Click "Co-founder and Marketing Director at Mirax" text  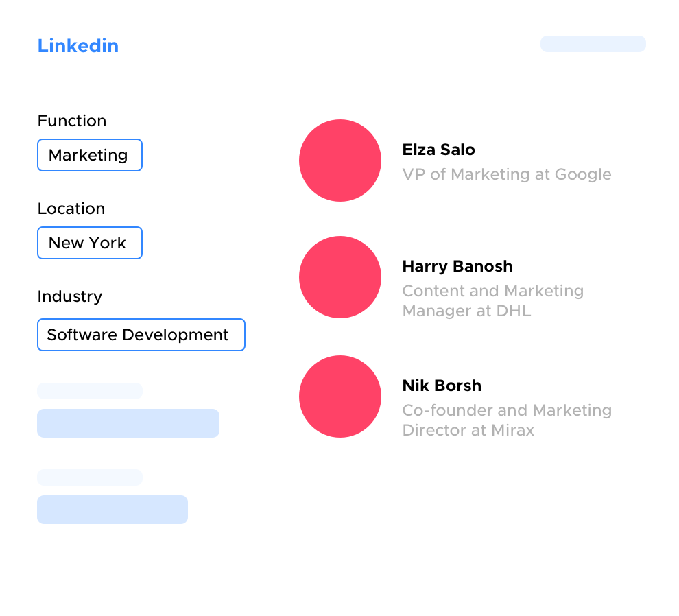pyautogui.click(x=506, y=420)
